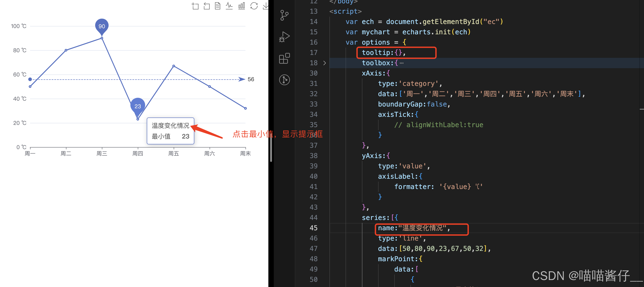Screen dimensions: 644x287
Task: Switch chart to line type icon
Action: point(229,6)
